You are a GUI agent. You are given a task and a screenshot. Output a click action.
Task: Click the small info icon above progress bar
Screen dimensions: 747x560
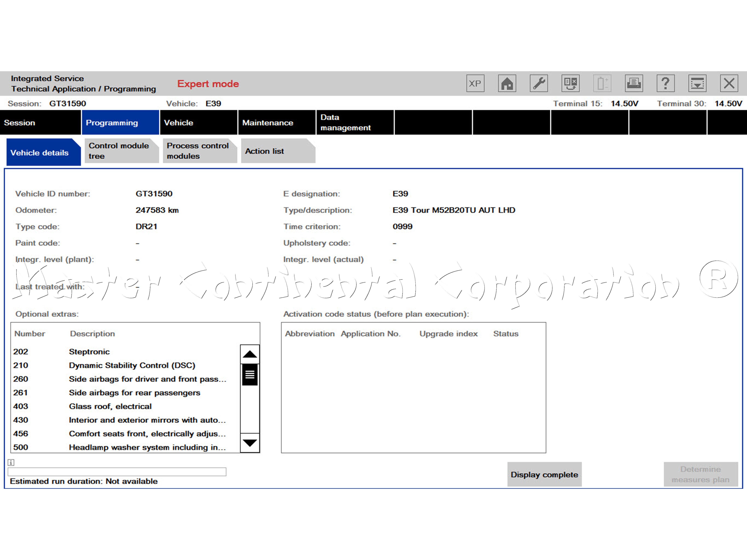click(11, 462)
